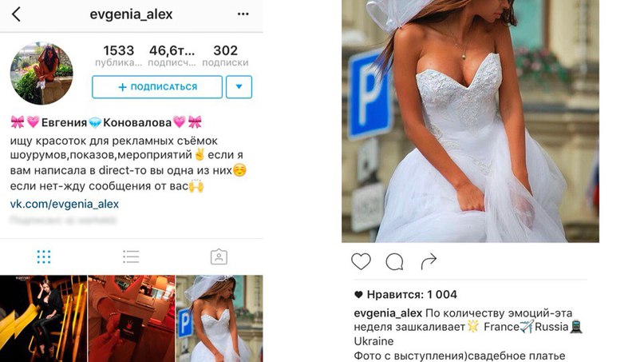
Task: Open the profile picture avatar
Action: 41,74
